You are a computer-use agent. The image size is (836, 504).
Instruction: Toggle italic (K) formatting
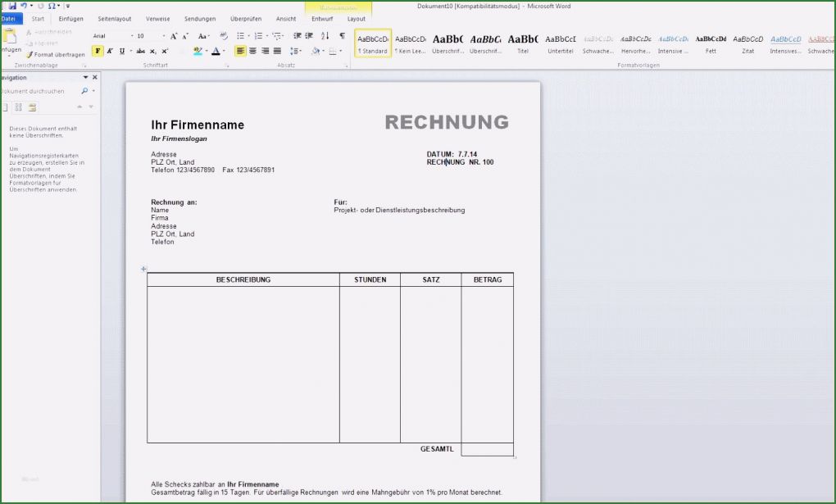(x=108, y=49)
